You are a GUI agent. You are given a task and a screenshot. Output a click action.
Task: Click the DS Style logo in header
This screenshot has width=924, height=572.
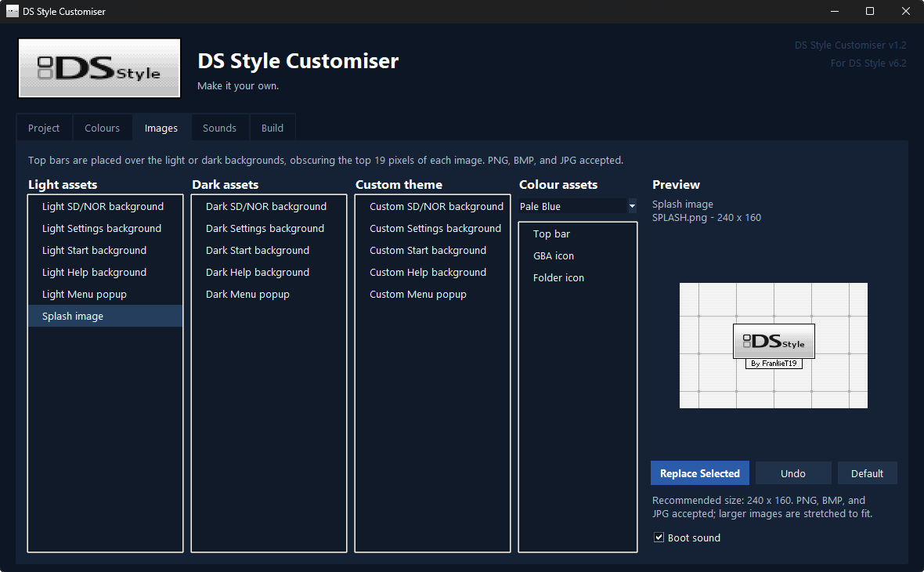click(x=99, y=68)
